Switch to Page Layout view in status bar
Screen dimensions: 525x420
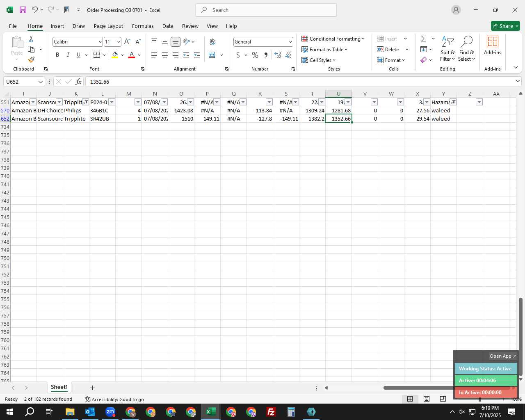427,399
